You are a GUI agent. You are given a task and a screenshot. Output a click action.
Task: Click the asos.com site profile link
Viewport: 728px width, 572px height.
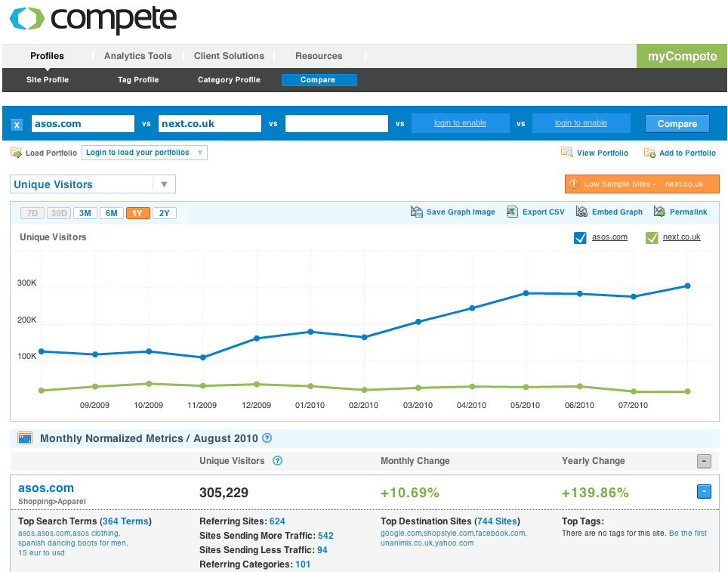pyautogui.click(x=46, y=488)
